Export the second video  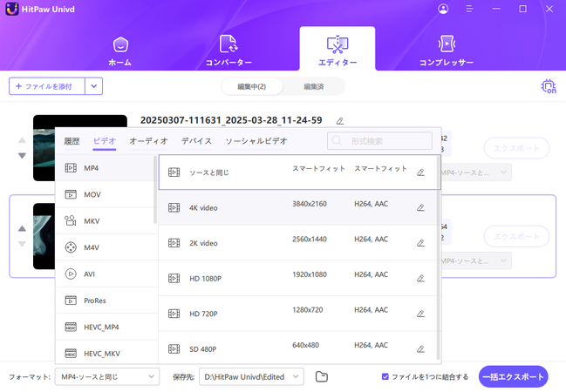[x=516, y=236]
